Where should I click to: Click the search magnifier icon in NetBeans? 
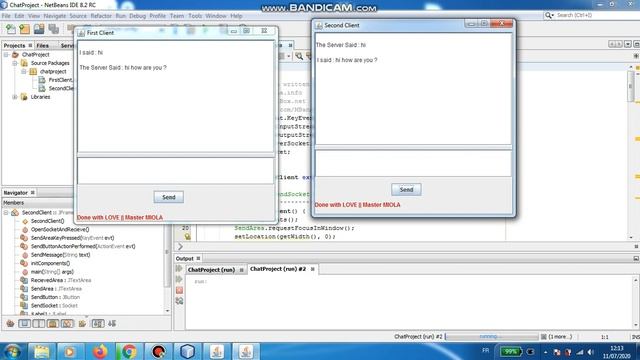tap(549, 15)
